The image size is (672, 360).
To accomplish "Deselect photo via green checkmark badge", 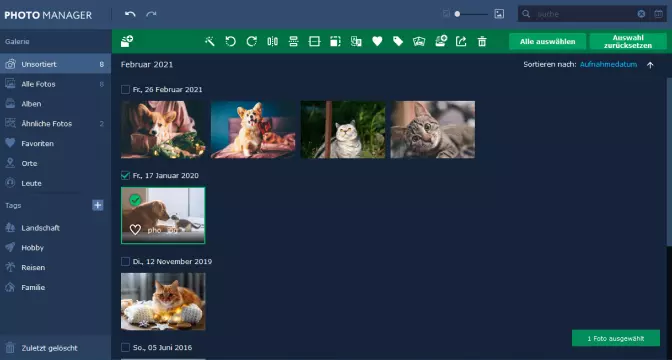I will [135, 200].
